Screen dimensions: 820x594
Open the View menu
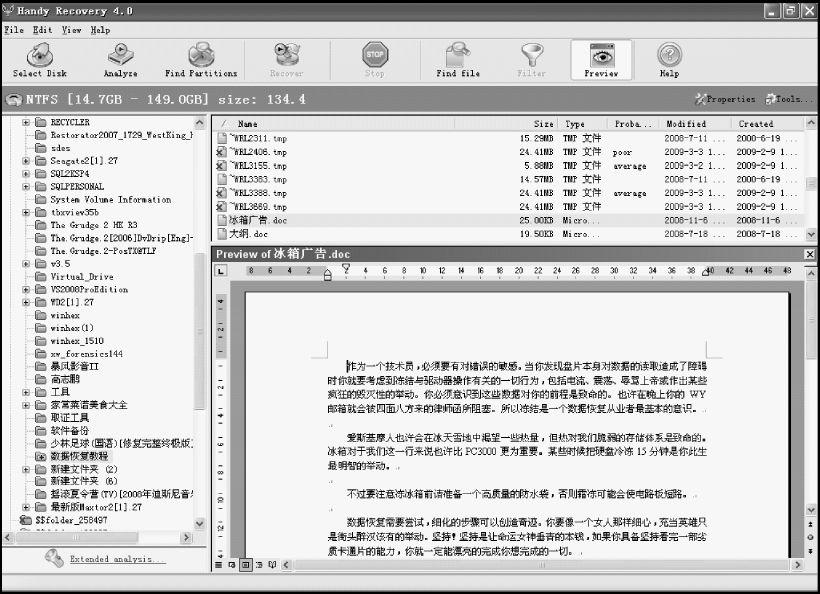(71, 30)
